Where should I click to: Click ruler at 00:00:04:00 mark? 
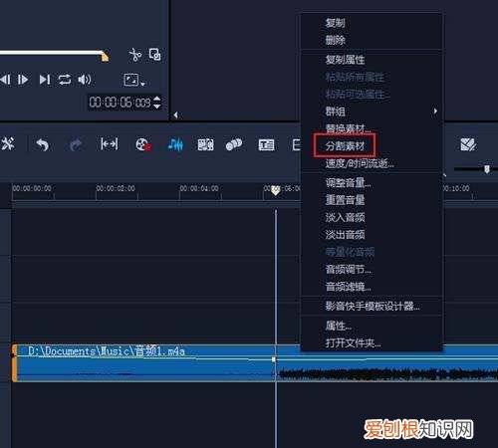tap(199, 188)
